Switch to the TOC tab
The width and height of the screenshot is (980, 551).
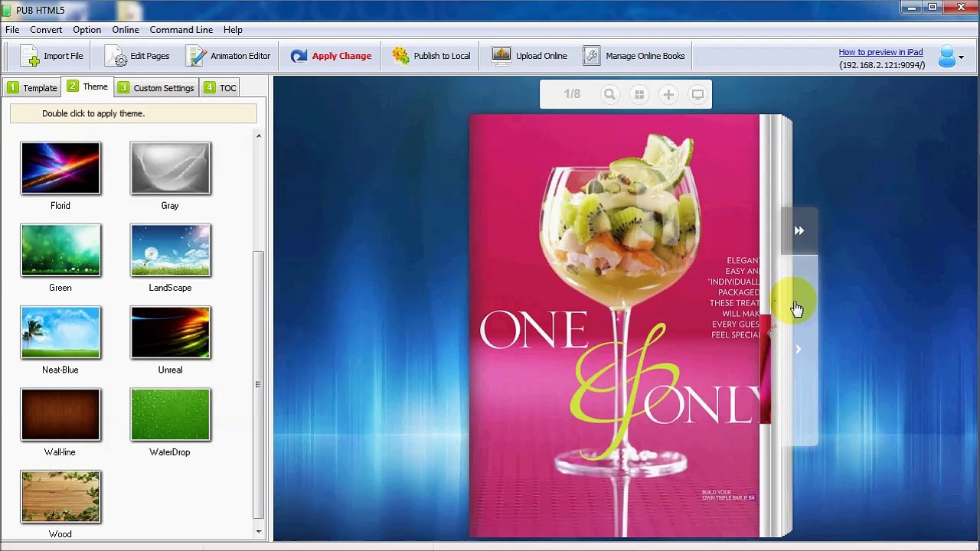(x=220, y=88)
